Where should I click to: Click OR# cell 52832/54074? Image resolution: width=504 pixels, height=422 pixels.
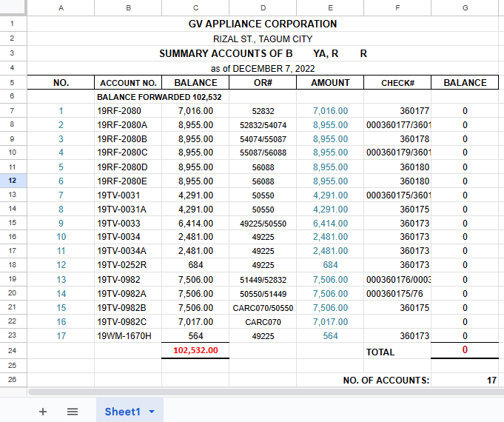263,125
